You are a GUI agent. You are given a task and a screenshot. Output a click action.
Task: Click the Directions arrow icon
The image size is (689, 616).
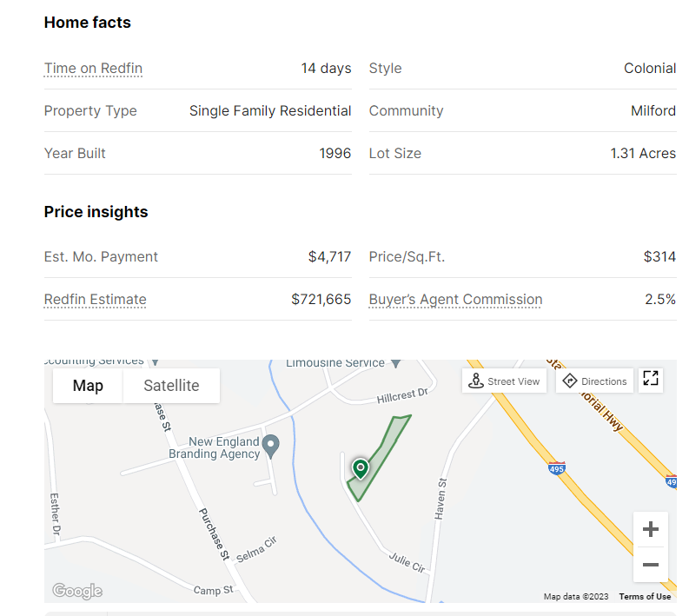(x=569, y=381)
